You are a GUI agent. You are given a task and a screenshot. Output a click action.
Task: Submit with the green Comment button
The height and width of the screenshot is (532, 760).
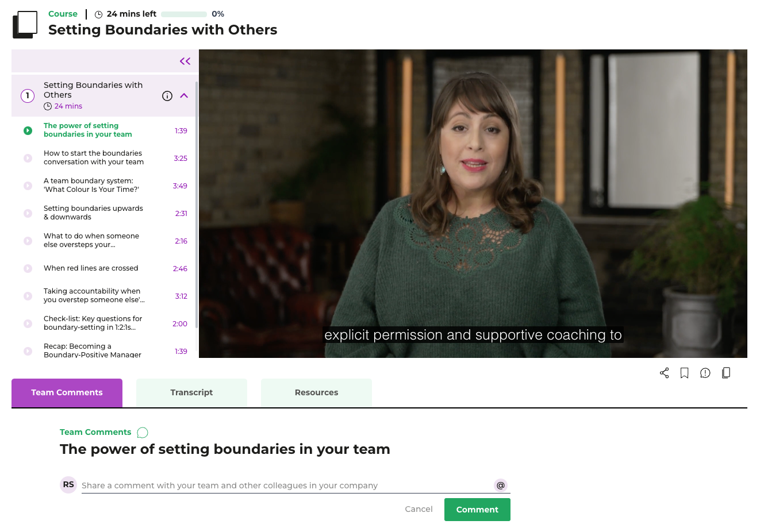point(477,510)
